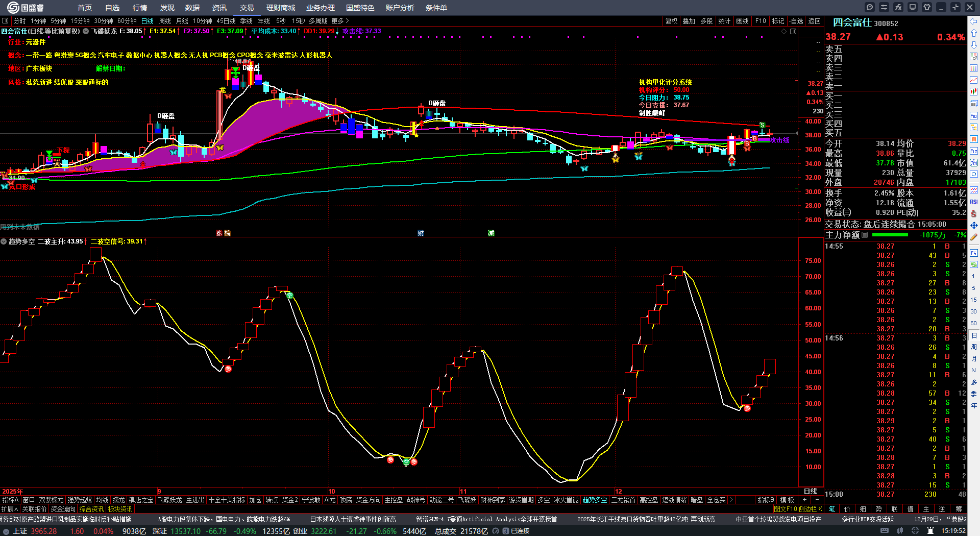Toggle 叠加 overlay option
Screen dimensions: 980x536
pyautogui.click(x=689, y=21)
